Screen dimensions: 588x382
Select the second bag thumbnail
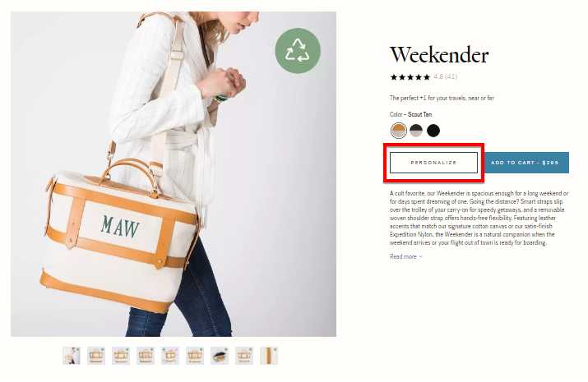click(96, 356)
